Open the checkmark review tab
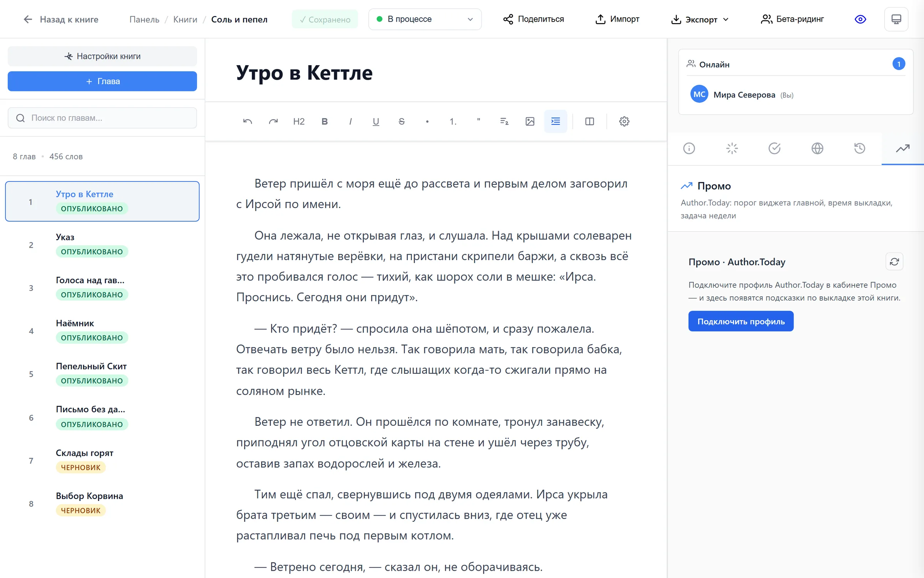The image size is (924, 578). [x=775, y=148]
